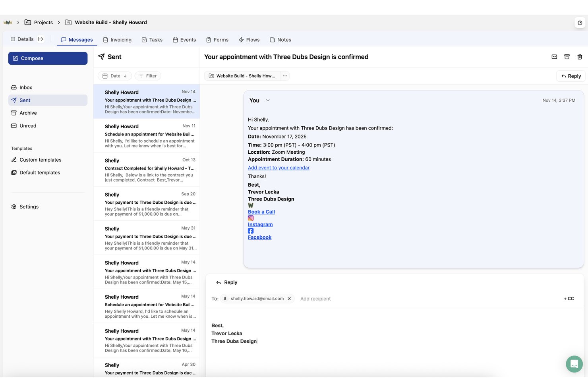Open the May 31 payment reminder message
The width and height of the screenshot is (588, 392).
pyautogui.click(x=147, y=238)
